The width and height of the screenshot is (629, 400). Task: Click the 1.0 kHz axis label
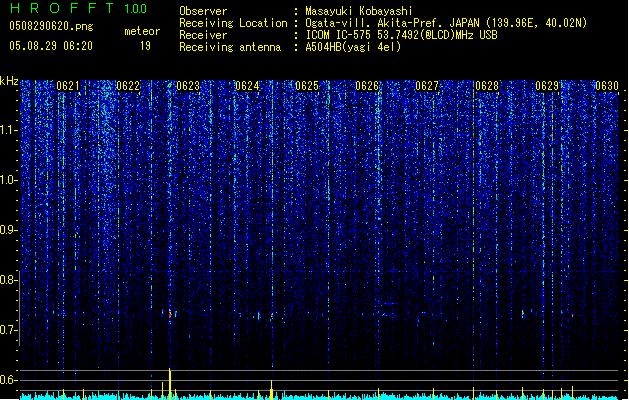pyautogui.click(x=8, y=181)
